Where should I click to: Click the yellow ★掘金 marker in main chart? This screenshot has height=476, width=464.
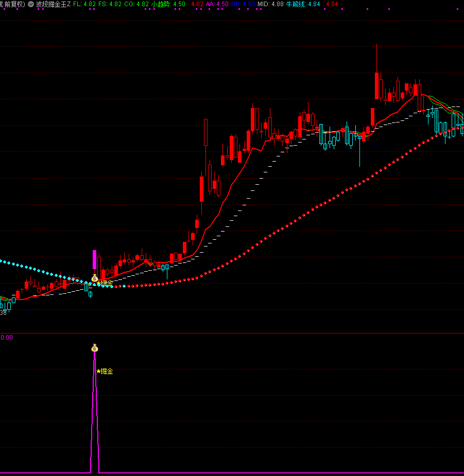click(105, 284)
